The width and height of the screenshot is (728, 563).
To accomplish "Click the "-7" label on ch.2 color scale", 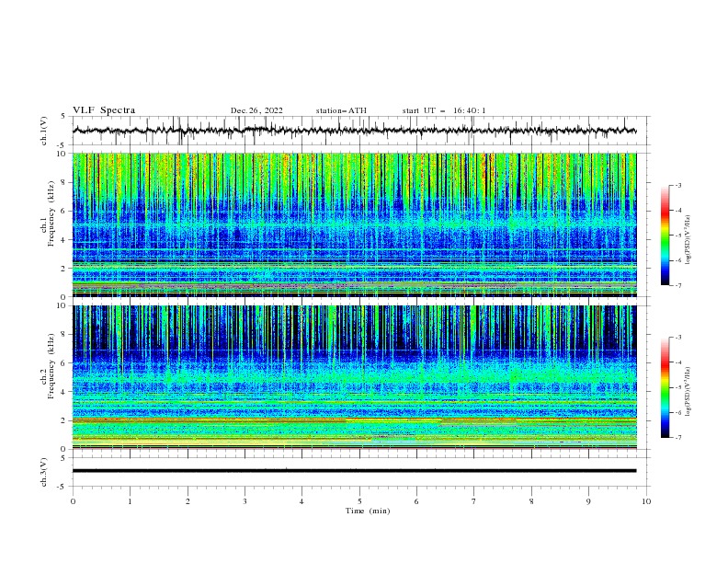I will [x=677, y=437].
